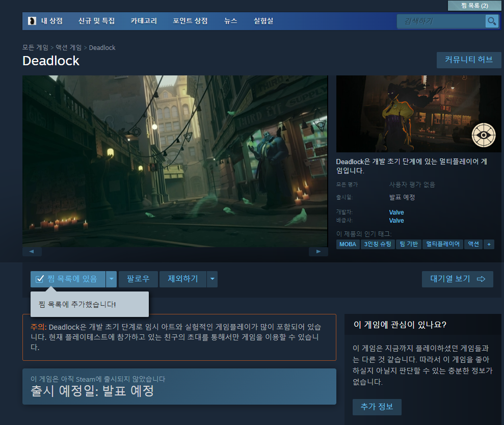
Task: Click the 대기열 보기 button
Action: 458,279
